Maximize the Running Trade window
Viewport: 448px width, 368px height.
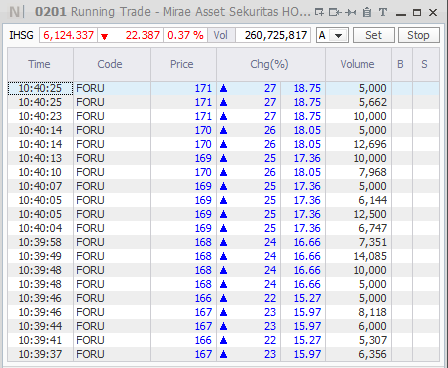(x=417, y=13)
